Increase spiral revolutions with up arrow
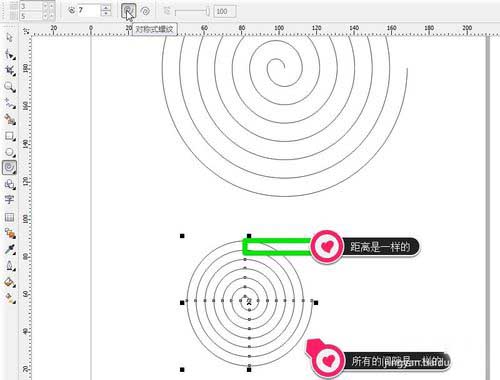500x380 pixels. click(x=106, y=7)
